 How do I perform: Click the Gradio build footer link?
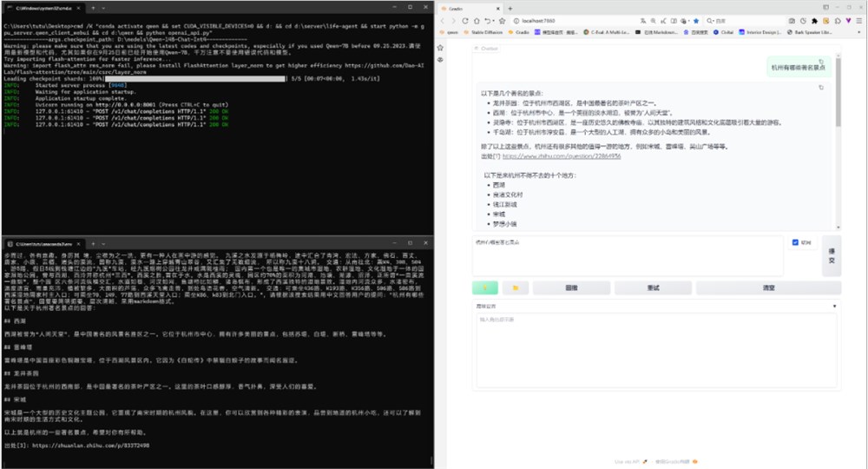676,461
